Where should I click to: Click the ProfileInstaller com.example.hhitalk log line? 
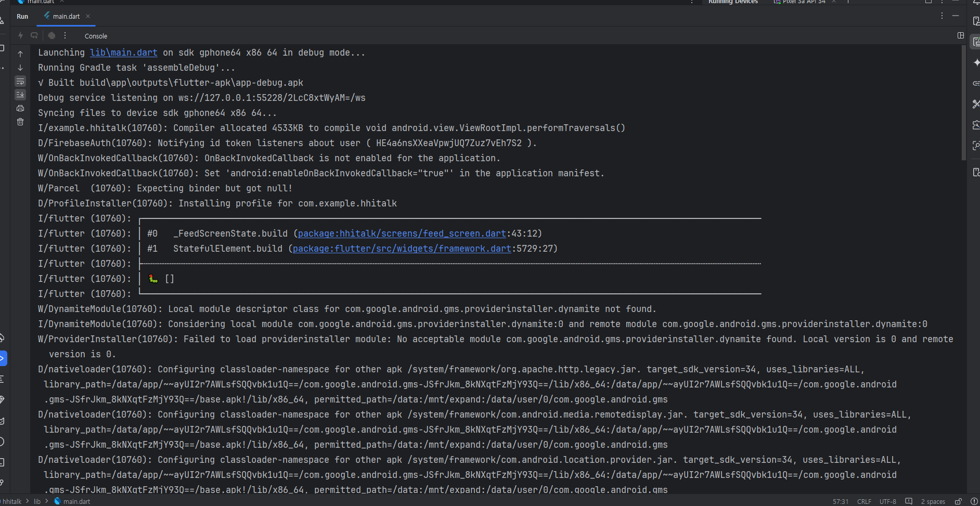pyautogui.click(x=217, y=203)
